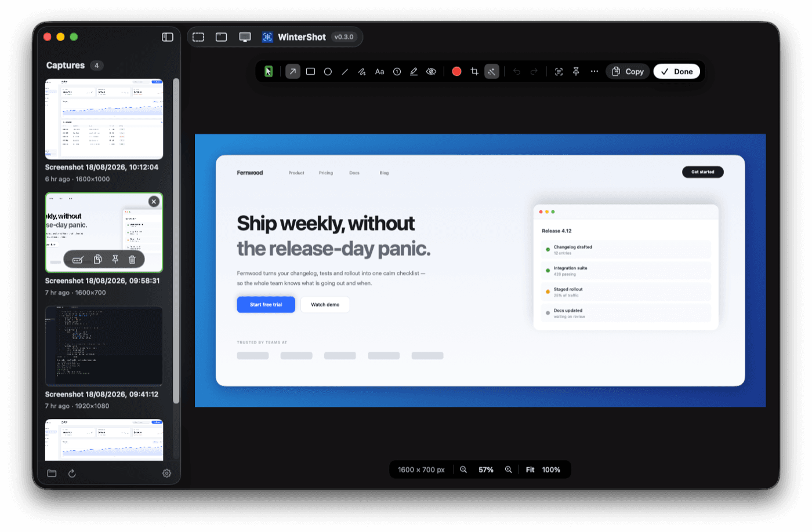Image resolution: width=812 pixels, height=532 pixels.
Task: Open settings gear in sidebar
Action: (x=166, y=473)
